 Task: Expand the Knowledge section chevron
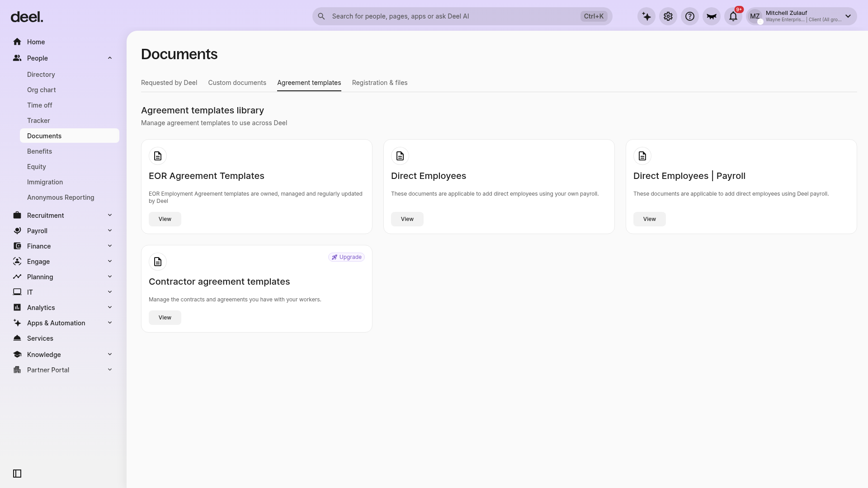click(x=110, y=355)
